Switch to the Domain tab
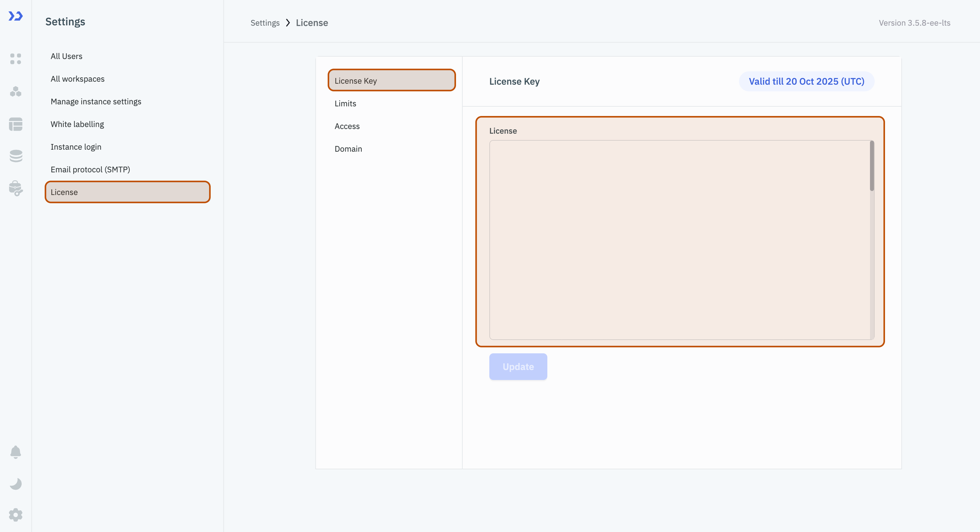Image resolution: width=980 pixels, height=532 pixels. pos(348,149)
